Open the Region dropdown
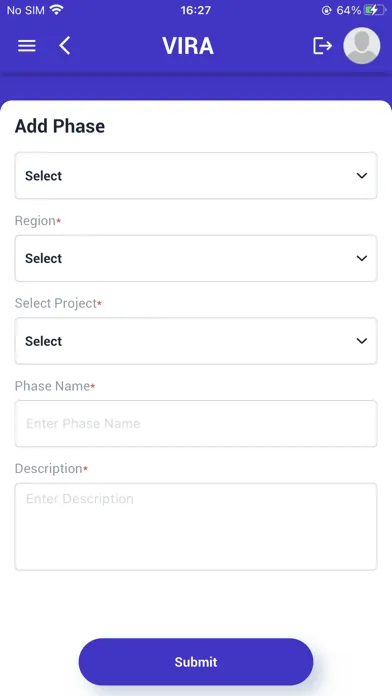 pos(196,258)
